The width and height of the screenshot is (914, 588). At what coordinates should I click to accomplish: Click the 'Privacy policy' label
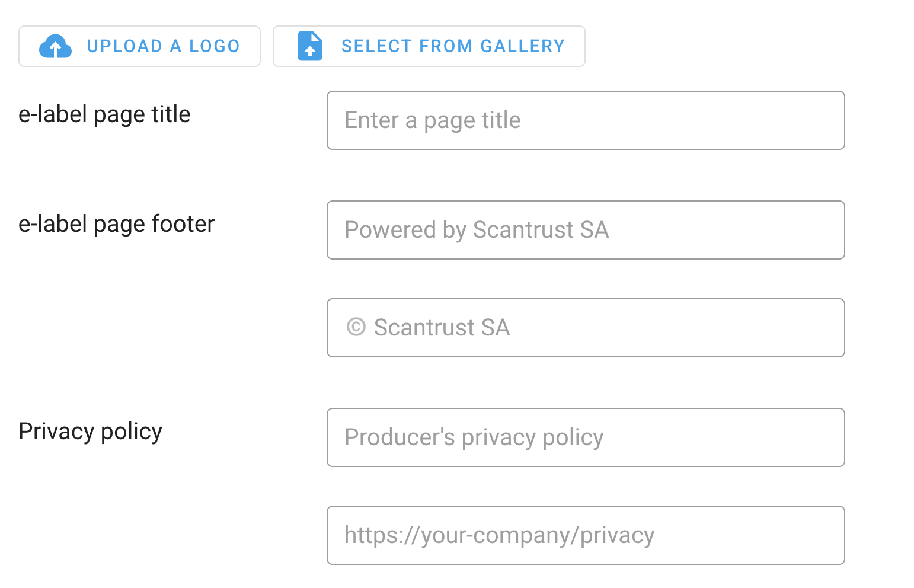[90, 432]
